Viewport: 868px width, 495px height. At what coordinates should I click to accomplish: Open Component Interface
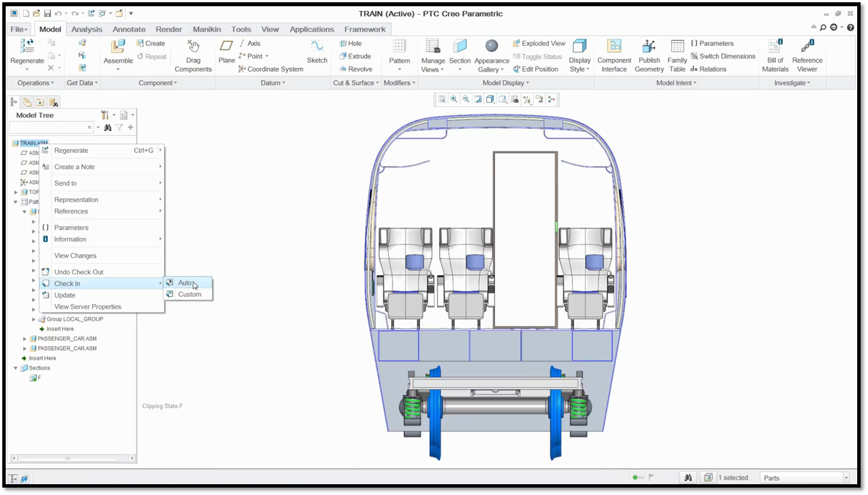click(x=614, y=56)
